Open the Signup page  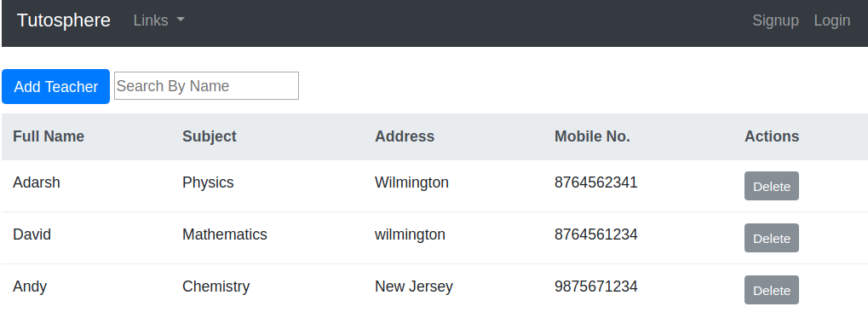pos(775,20)
